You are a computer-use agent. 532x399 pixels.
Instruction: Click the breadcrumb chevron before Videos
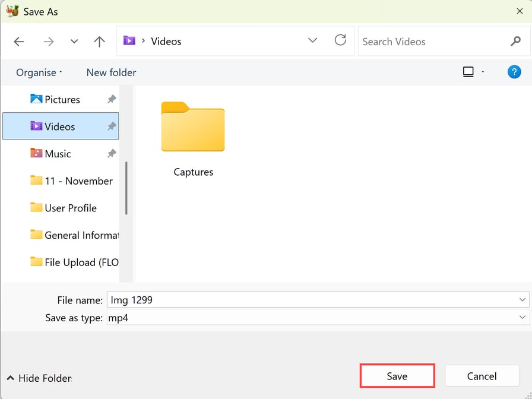click(143, 41)
